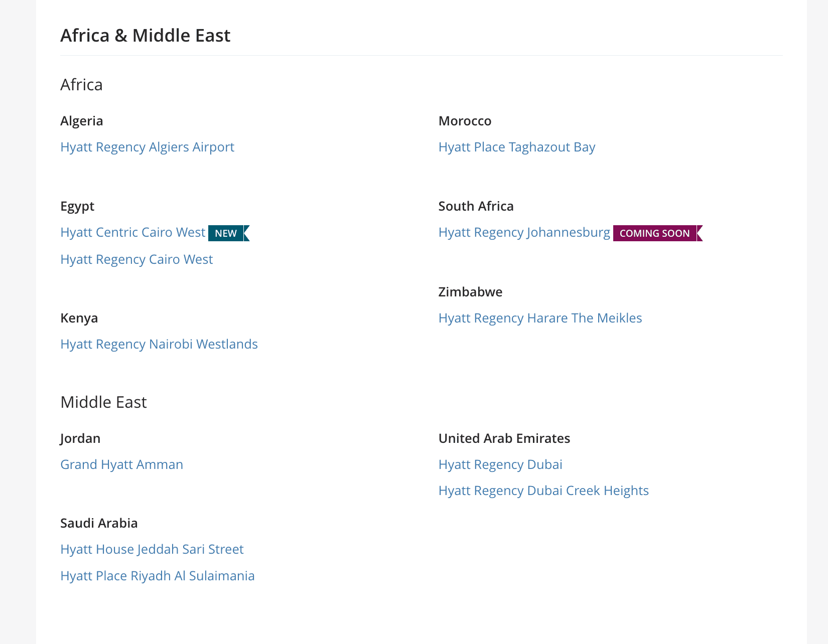Click the Saudi Arabia country label

[x=99, y=523]
